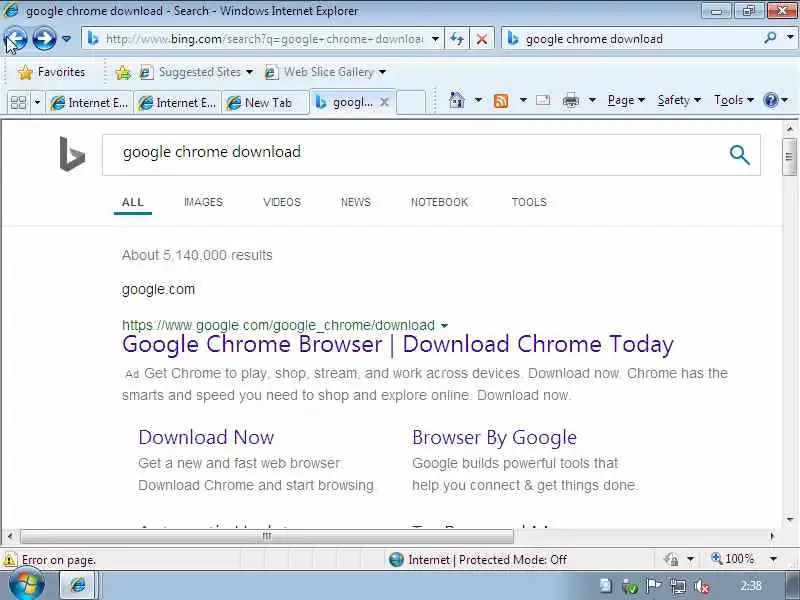The width and height of the screenshot is (800, 600).
Task: Open the 100% zoom level button
Action: pos(733,559)
